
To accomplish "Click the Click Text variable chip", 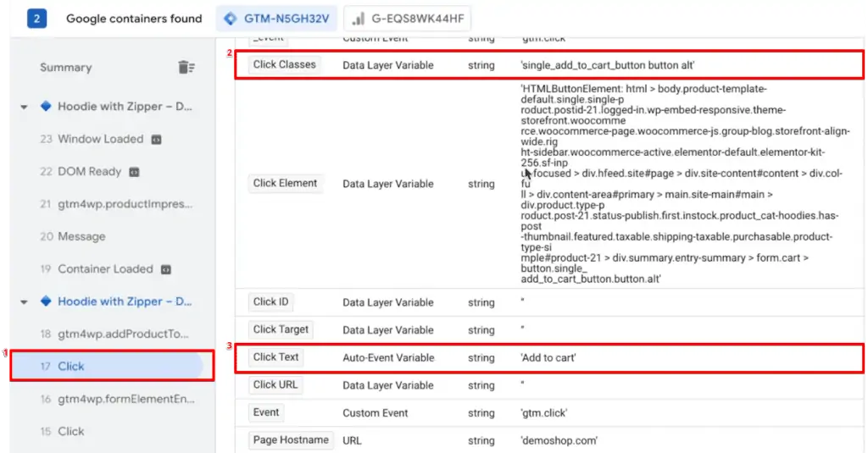I will 275,357.
